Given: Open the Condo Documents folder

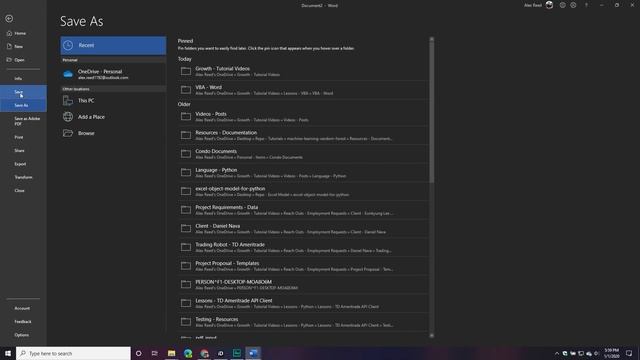Looking at the screenshot, I should [x=303, y=154].
